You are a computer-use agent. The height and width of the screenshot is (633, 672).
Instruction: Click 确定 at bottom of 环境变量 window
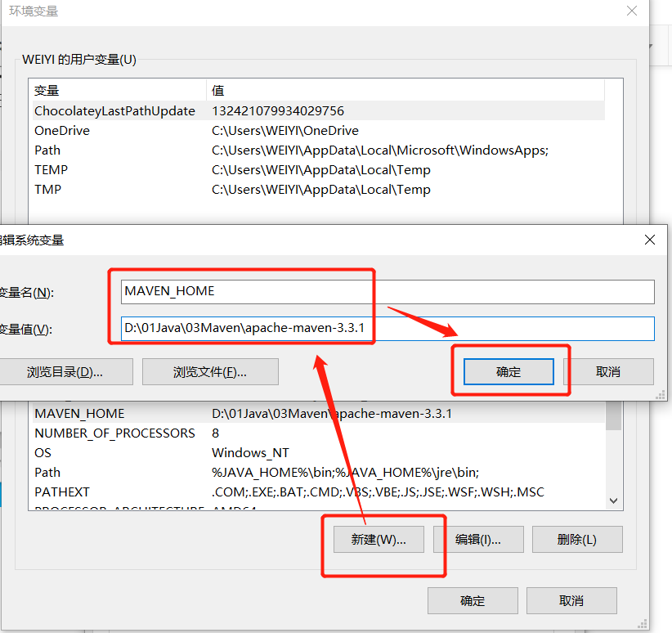[x=473, y=601]
